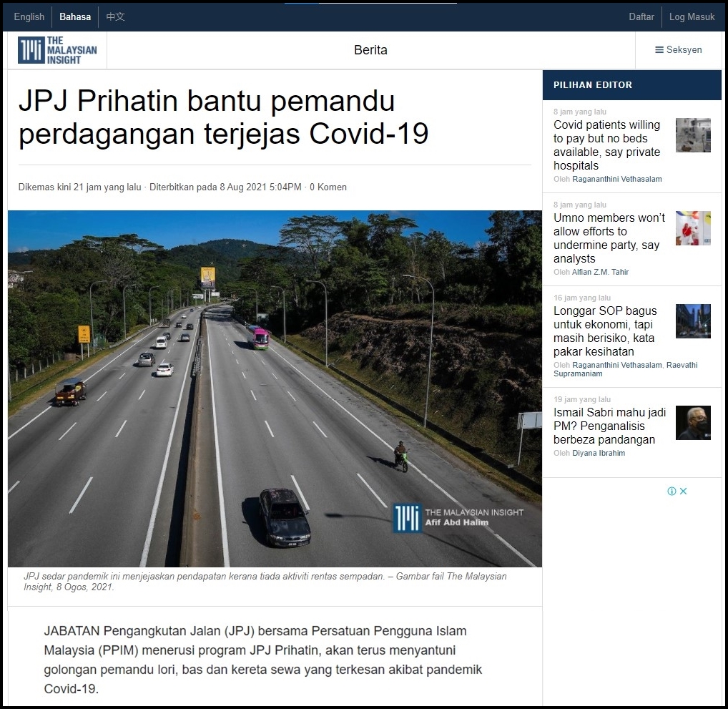Click the ad info icon
Viewport: 728px width, 709px height.
tap(672, 492)
